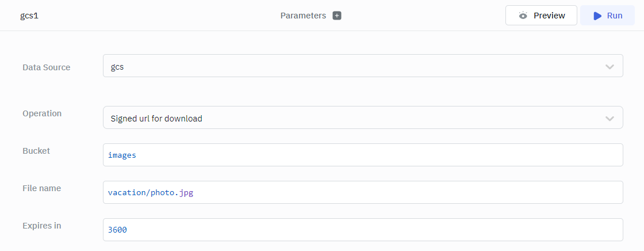Select the gcs1 query name
644x251 pixels.
click(x=29, y=16)
